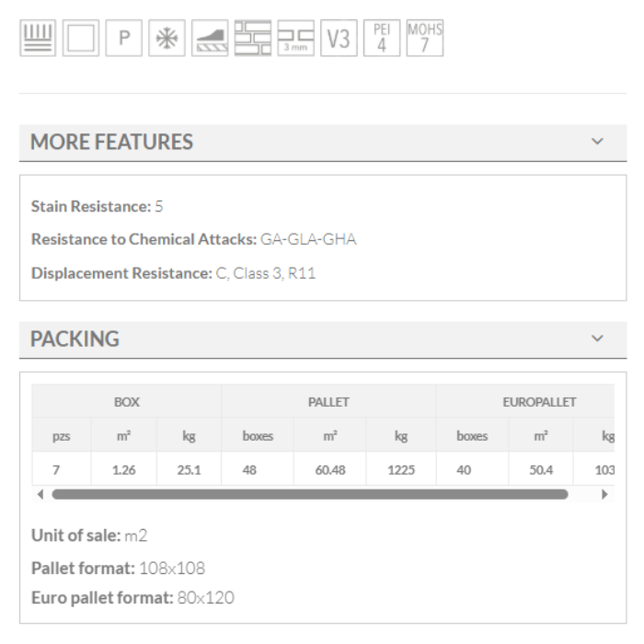Click the empty square tile icon
Screen dimensions: 644x644
[81, 39]
